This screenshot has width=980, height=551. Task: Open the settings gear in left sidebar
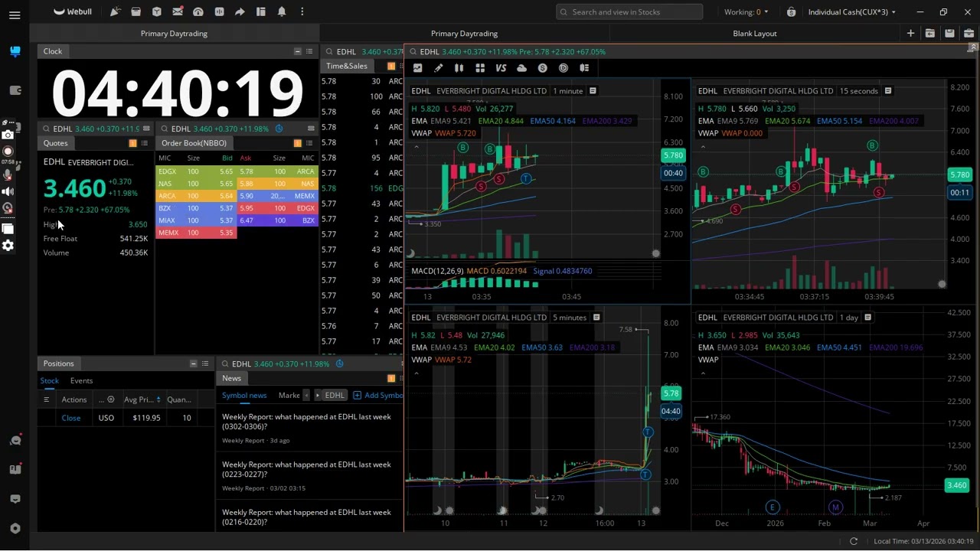point(8,245)
